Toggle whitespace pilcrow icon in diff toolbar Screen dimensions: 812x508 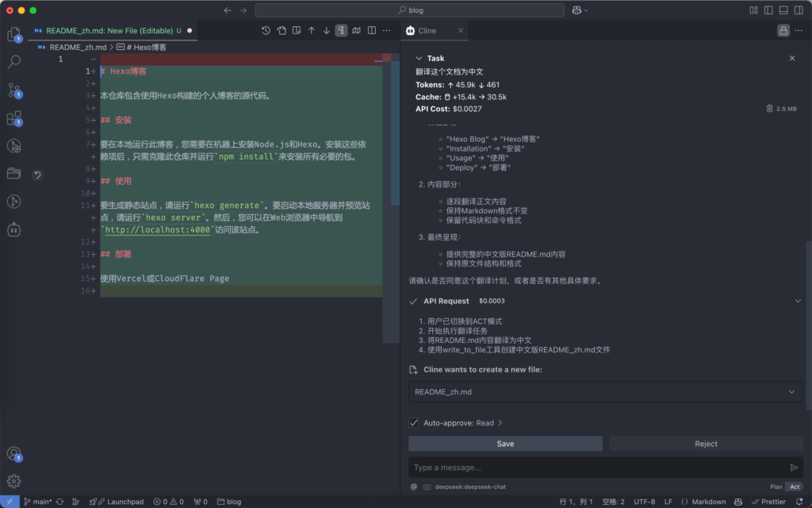341,31
